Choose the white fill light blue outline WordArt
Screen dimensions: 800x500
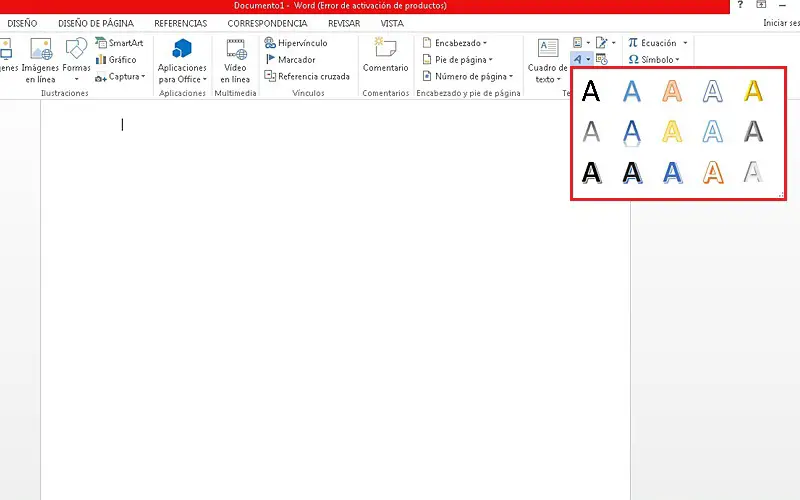coord(713,132)
